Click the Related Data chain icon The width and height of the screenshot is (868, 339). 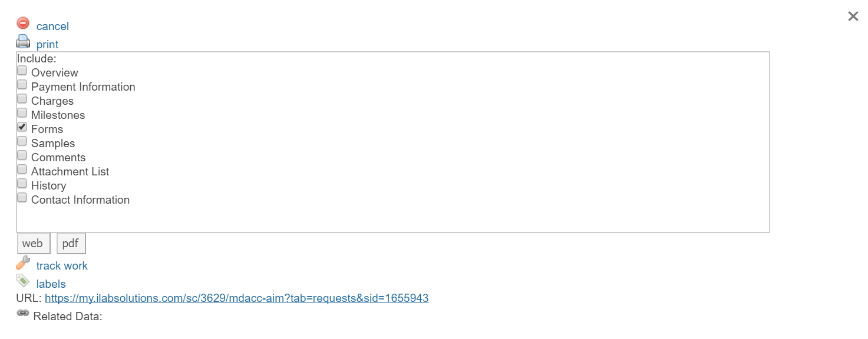coord(23,313)
